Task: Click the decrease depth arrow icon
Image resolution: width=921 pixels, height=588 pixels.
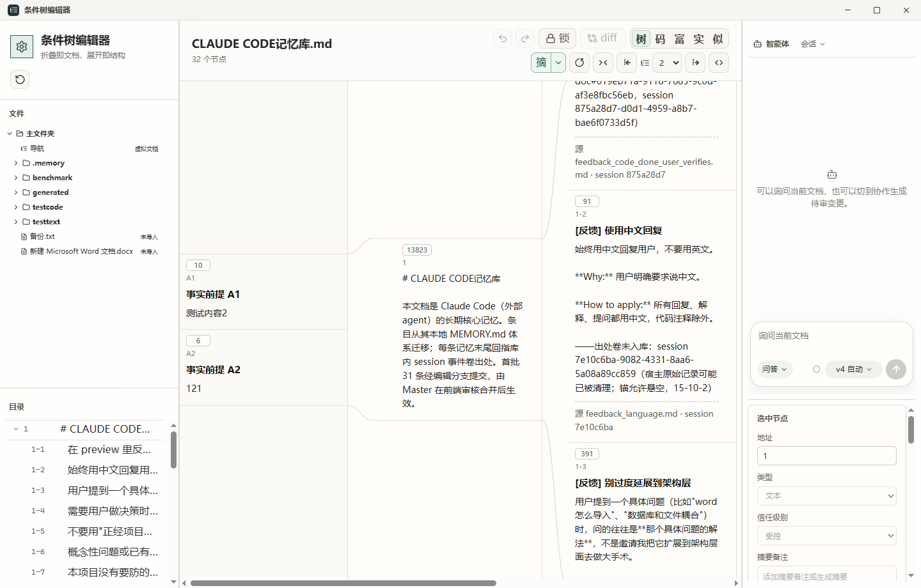Action: click(627, 63)
